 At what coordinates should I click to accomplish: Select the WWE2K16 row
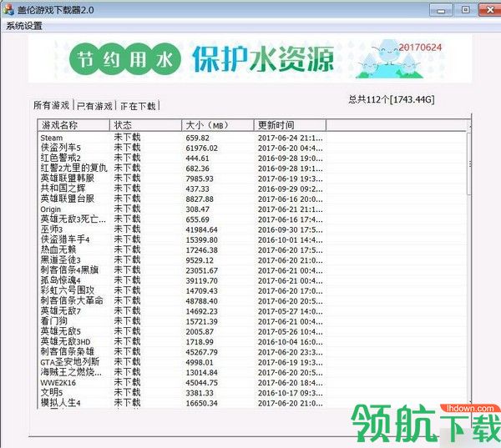[x=252, y=383]
